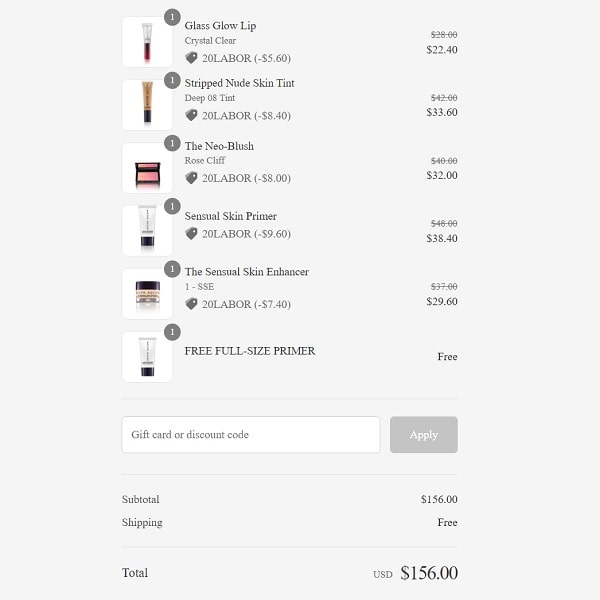Click quantity badge on The Neo-Blush image

pyautogui.click(x=172, y=143)
